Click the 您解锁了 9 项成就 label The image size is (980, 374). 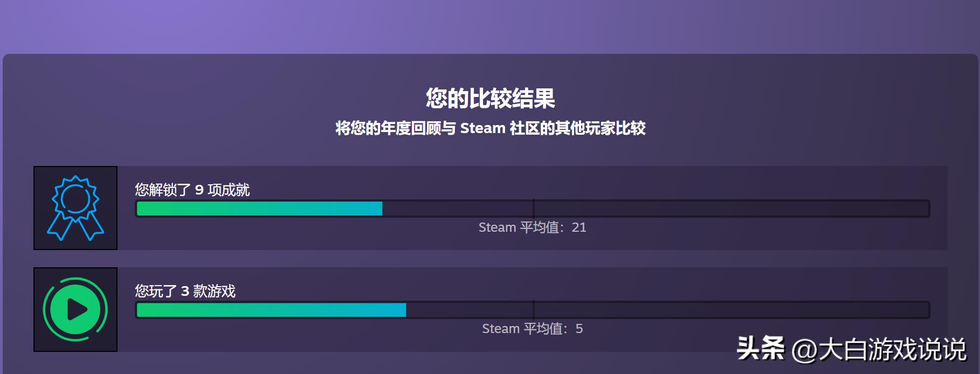[x=192, y=190]
